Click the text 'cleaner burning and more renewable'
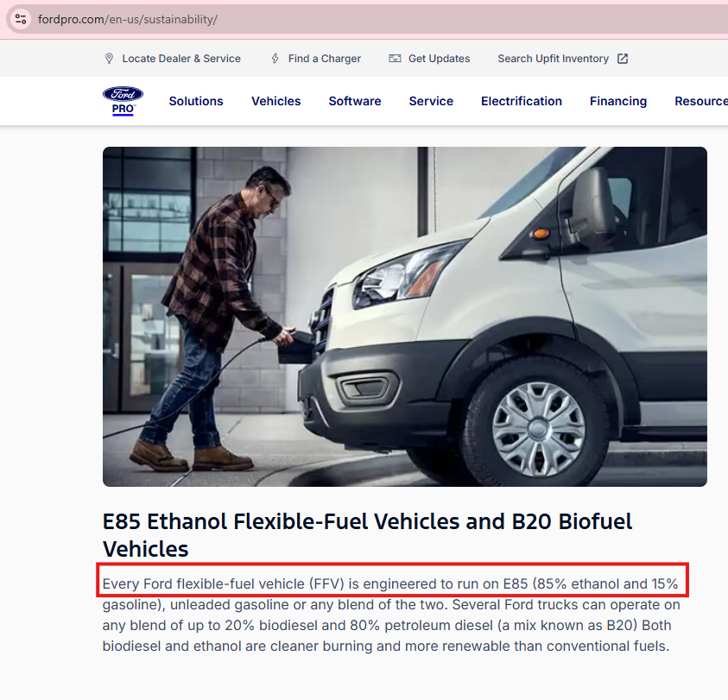 390,646
